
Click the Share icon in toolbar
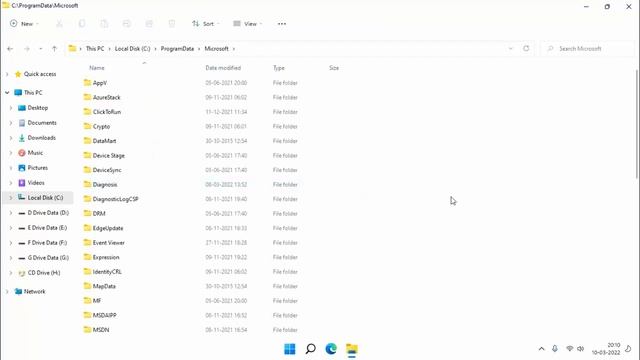point(149,24)
